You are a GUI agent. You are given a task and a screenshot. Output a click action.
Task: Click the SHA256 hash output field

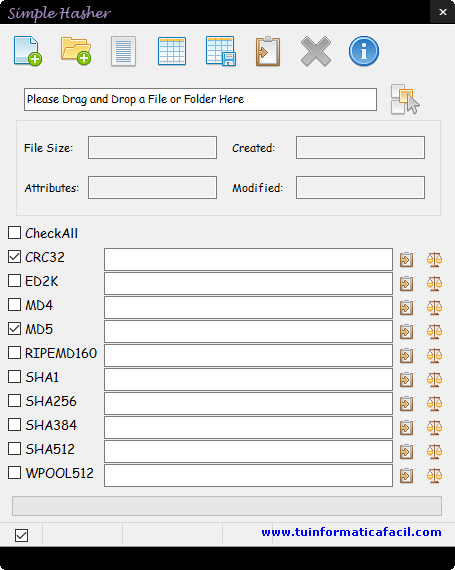point(248,404)
